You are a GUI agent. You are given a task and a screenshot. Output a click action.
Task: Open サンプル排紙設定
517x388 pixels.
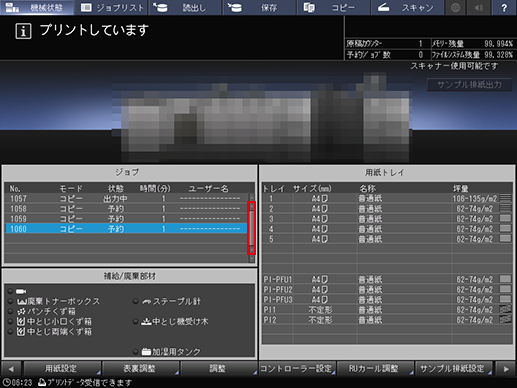453,369
